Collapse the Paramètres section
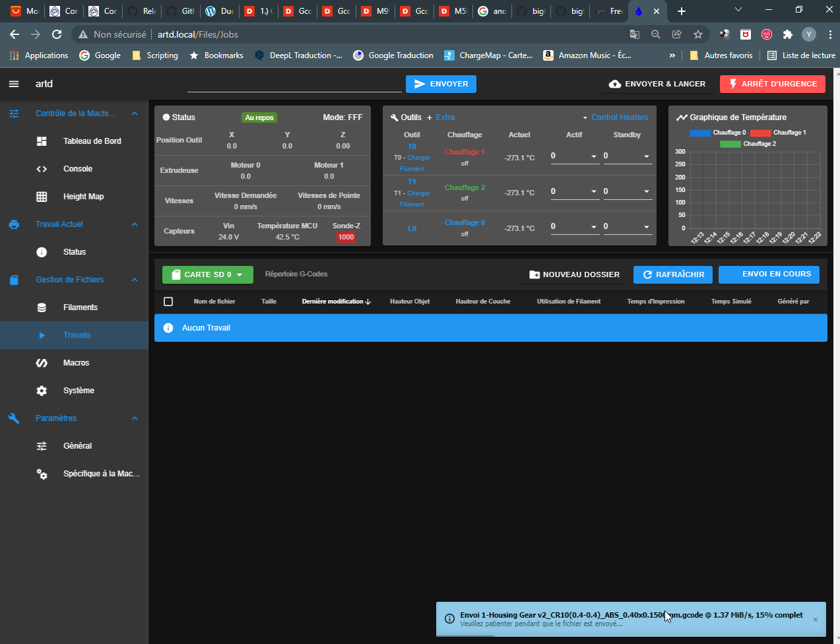 [x=135, y=418]
